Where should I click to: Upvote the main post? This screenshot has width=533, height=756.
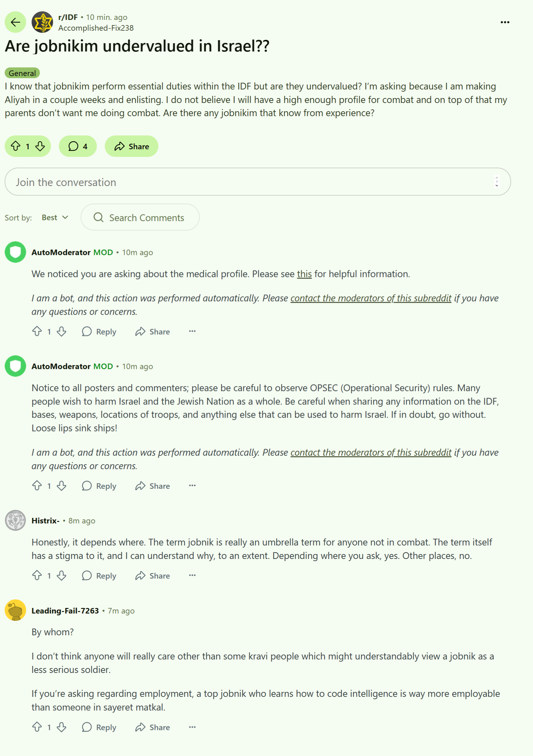coord(16,146)
